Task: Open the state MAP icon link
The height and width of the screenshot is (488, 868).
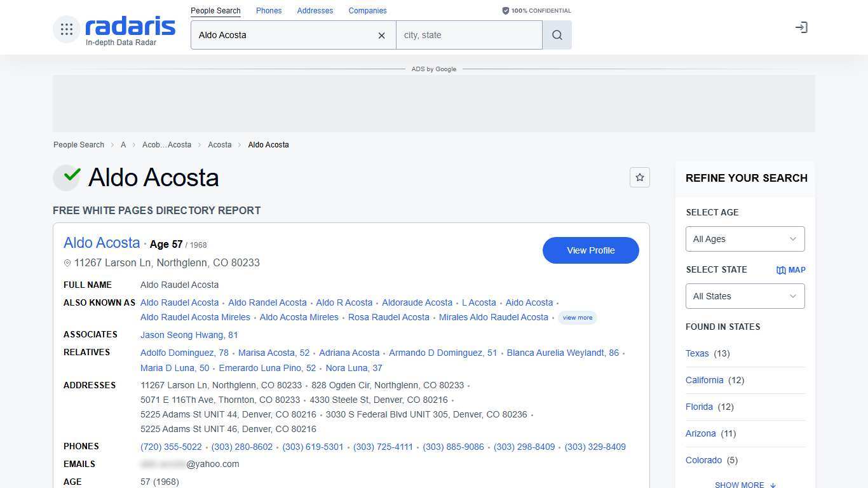Action: pos(790,270)
